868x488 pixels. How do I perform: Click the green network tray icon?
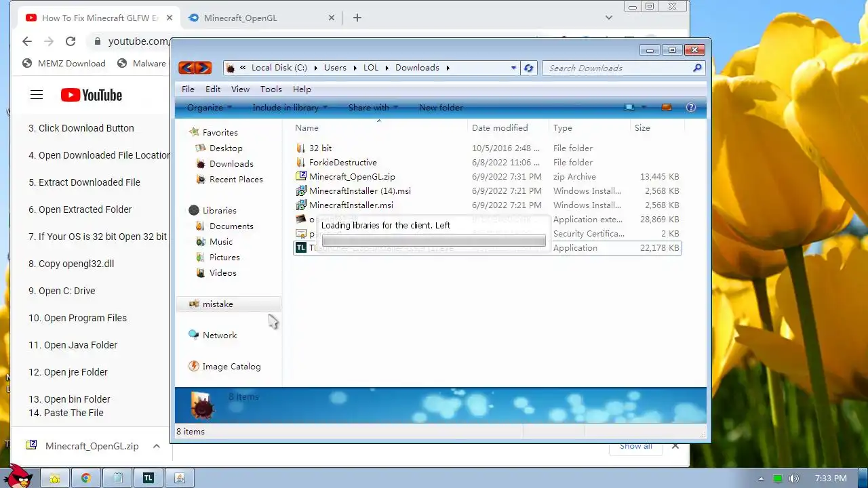point(778,479)
